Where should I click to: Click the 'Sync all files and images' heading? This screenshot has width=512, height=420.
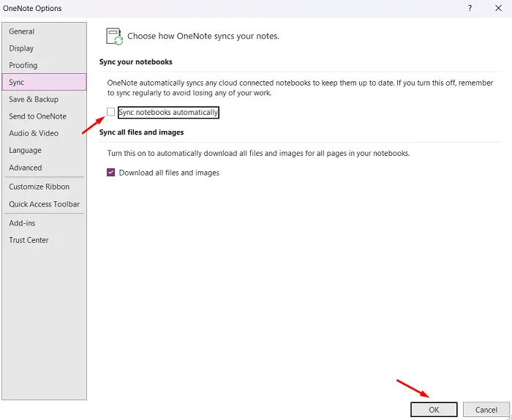[x=141, y=132]
